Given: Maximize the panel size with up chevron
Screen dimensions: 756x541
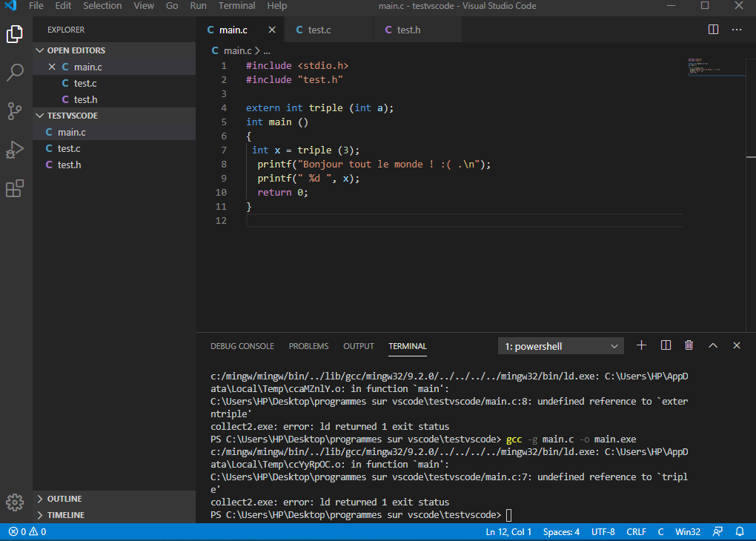Looking at the screenshot, I should tap(712, 345).
